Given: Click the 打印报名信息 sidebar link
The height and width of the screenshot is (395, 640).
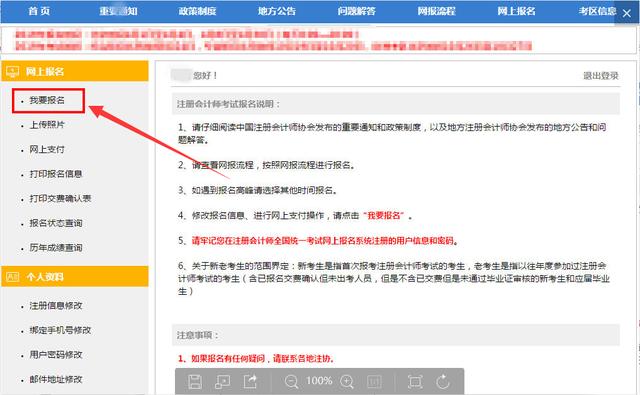Looking at the screenshot, I should [x=56, y=174].
